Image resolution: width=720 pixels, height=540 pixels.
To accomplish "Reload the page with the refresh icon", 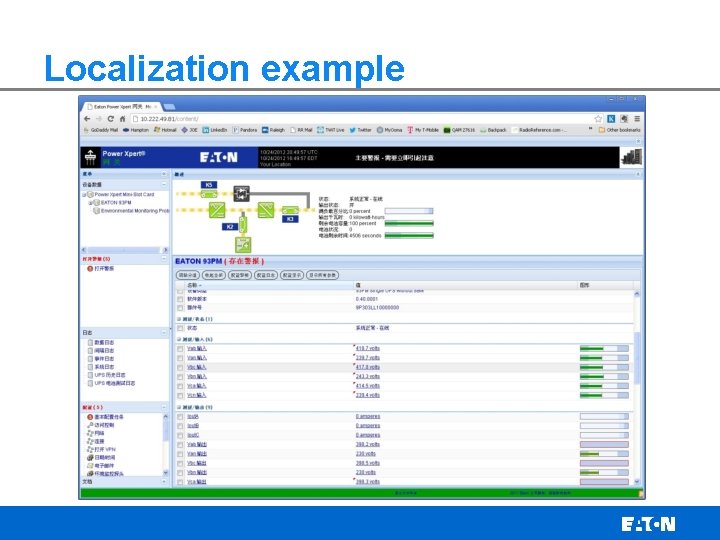I will (111, 118).
